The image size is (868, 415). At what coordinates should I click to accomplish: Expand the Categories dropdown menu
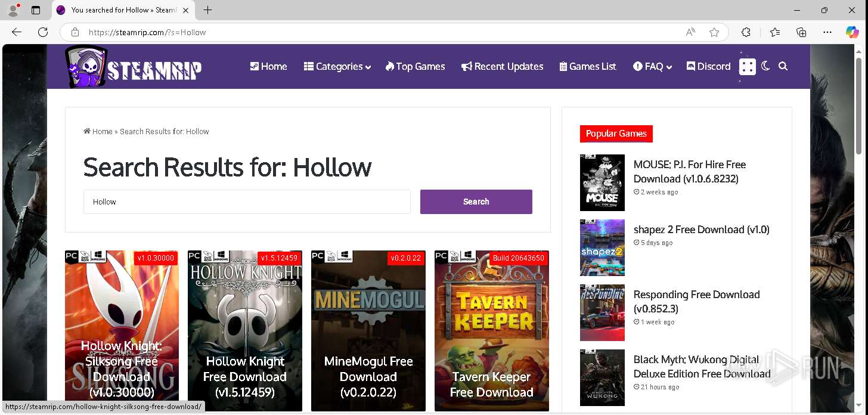337,66
